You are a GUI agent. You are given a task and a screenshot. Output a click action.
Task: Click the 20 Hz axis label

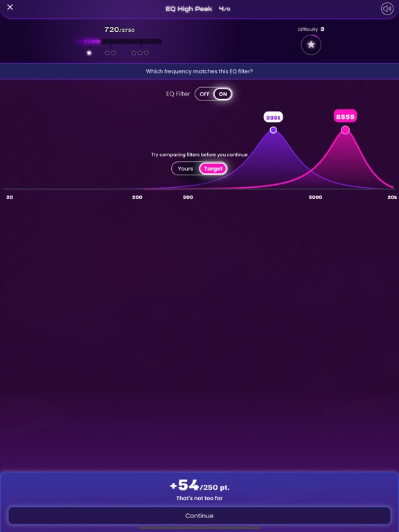click(10, 197)
